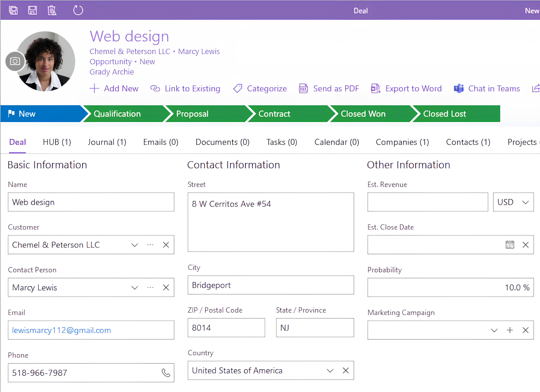This screenshot has height=392, width=540.
Task: Open Chemel & Peterson LLC header link
Action: coord(130,51)
